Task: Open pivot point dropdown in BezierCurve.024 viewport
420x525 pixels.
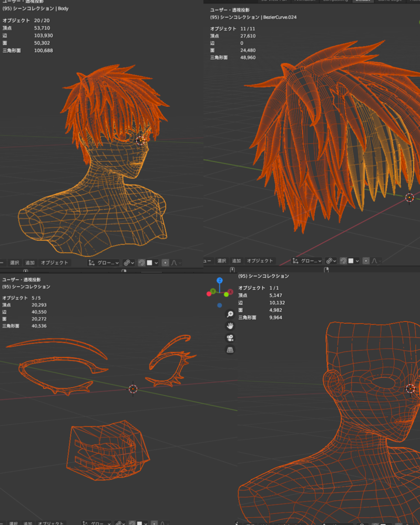Action: (x=331, y=261)
